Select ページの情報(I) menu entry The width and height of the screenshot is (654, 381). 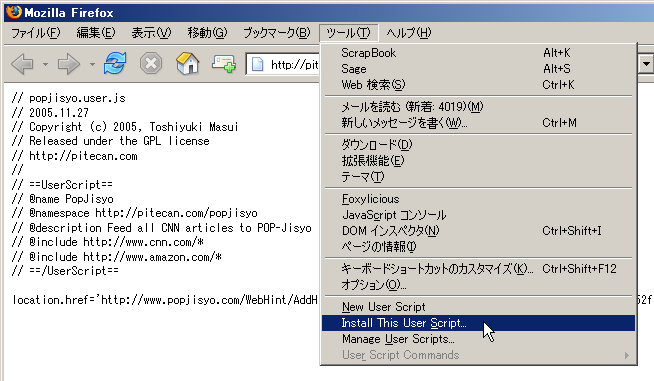click(478, 247)
